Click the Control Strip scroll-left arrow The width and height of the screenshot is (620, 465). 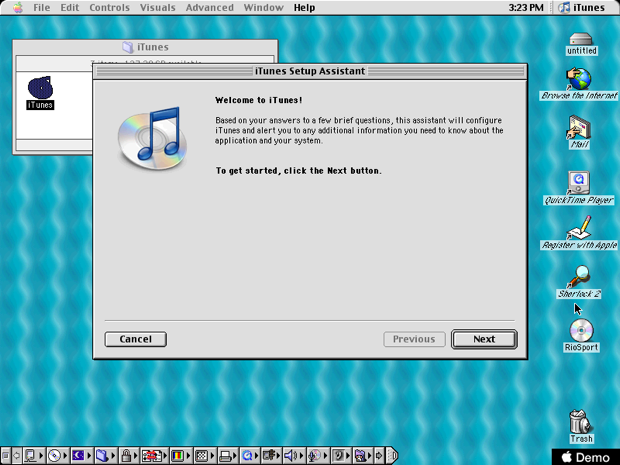pyautogui.click(x=17, y=456)
